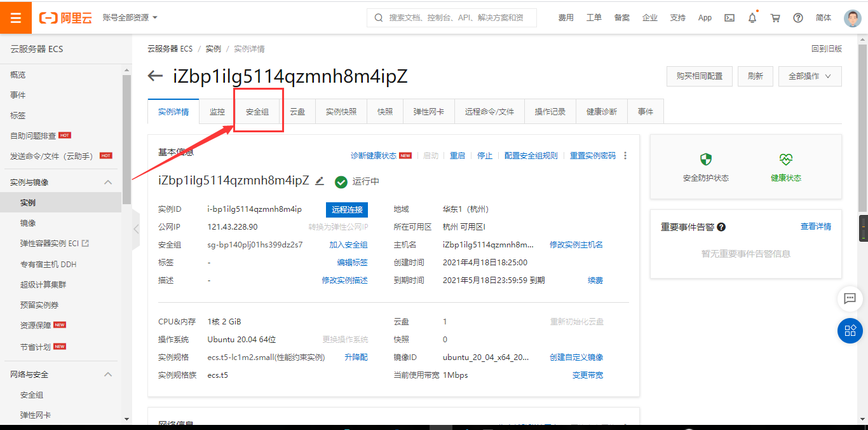
Task: Click the 编辑标签 link
Action: coord(353,263)
